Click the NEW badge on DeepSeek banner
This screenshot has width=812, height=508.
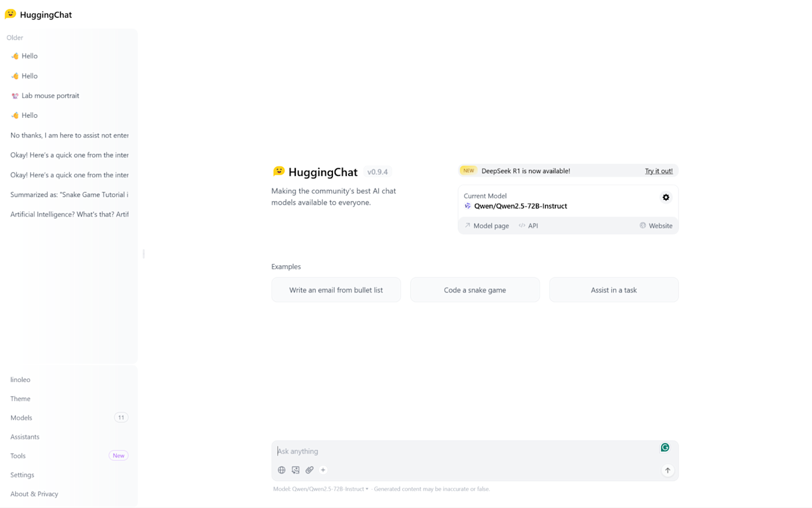click(x=469, y=171)
